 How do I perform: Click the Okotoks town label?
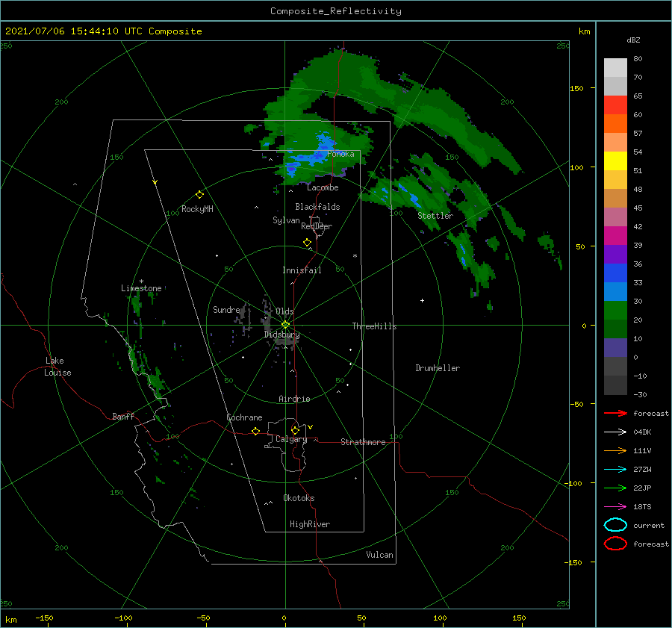point(299,497)
